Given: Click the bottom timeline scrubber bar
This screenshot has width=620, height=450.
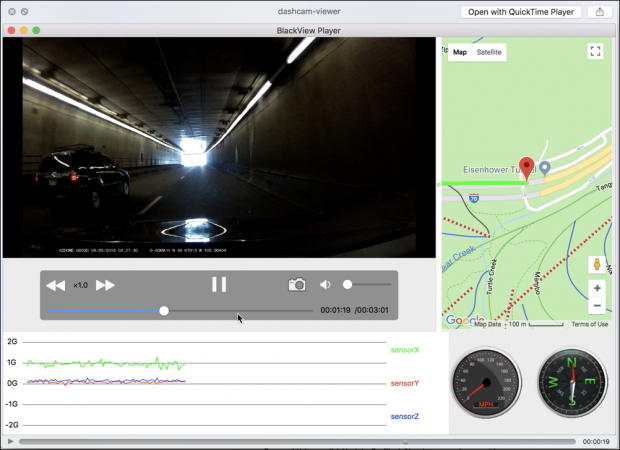Looking at the screenshot, I should coord(297,441).
